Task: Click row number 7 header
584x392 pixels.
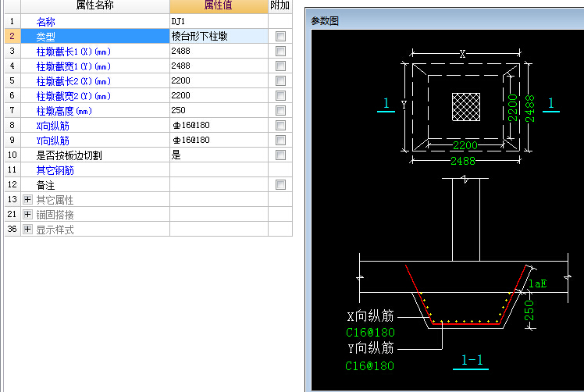Action: [12, 111]
